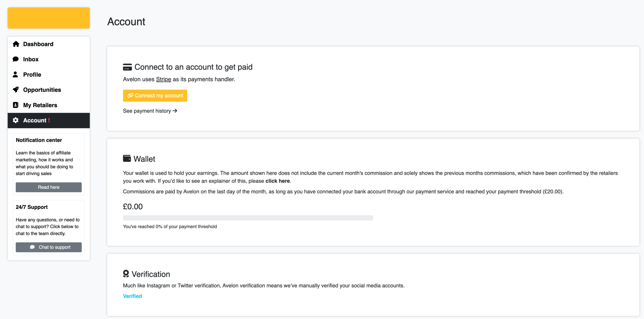
Task: Click the wallet icon beside Wallet heading
Action: coord(127,159)
